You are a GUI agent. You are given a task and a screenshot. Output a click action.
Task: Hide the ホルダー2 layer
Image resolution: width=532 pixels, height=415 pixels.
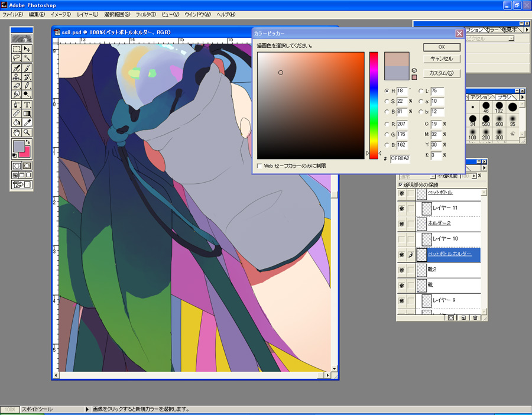[x=402, y=223]
